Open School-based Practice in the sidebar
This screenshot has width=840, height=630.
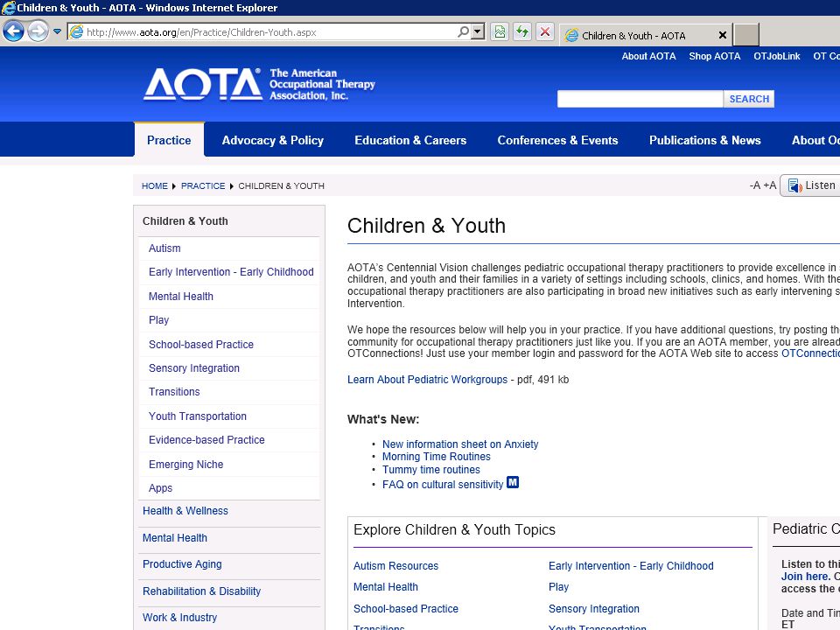(201, 345)
